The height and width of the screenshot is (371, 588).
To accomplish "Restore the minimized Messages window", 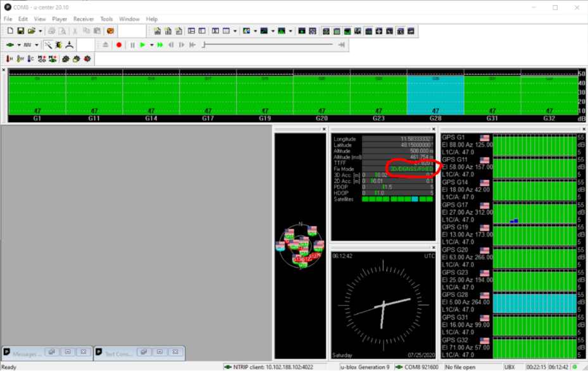I will click(x=52, y=352).
